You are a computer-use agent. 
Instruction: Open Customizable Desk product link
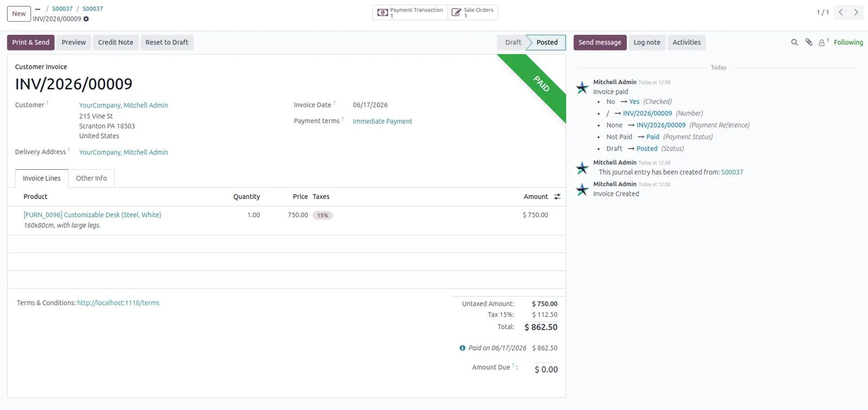click(x=92, y=215)
